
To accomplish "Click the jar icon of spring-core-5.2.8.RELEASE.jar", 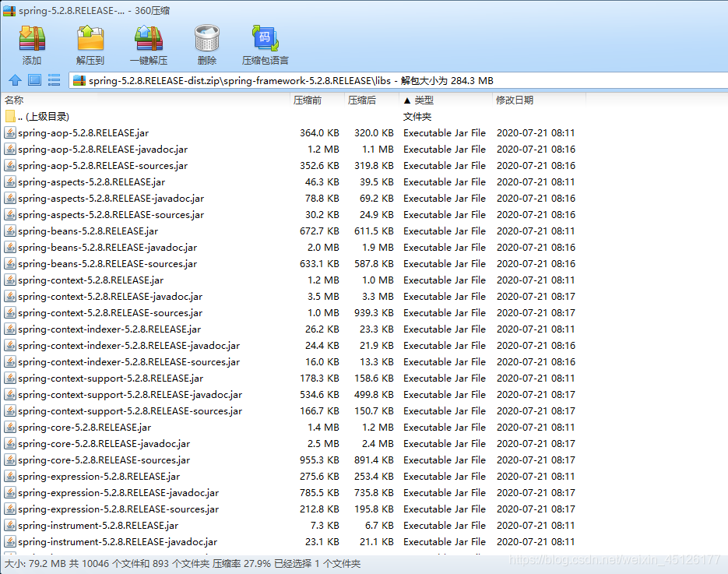I will pyautogui.click(x=10, y=428).
